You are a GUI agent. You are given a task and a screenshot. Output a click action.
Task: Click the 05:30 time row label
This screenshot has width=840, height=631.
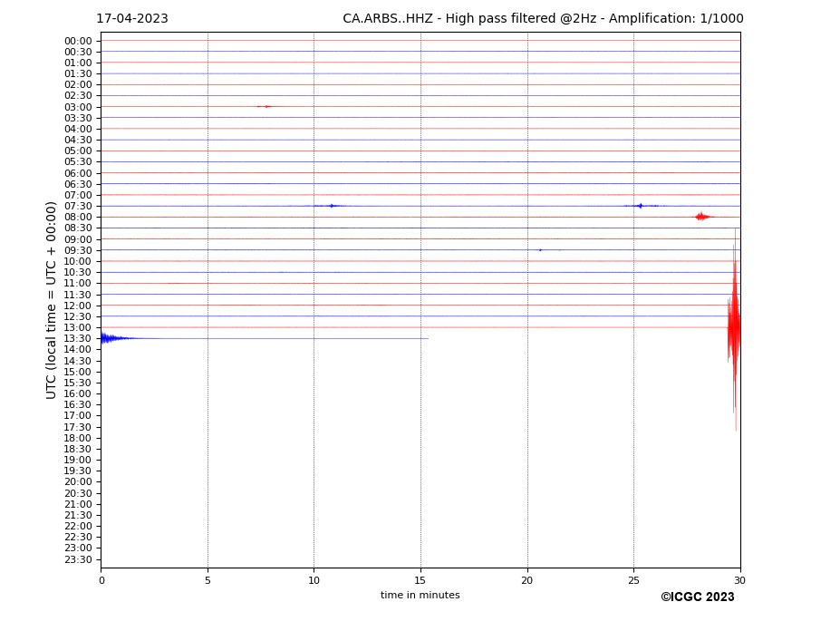[x=78, y=162]
